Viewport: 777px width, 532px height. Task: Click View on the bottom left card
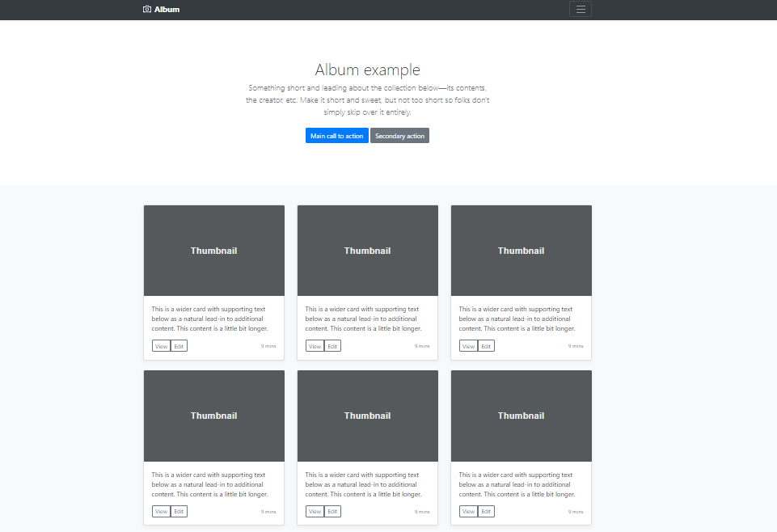coord(161,511)
